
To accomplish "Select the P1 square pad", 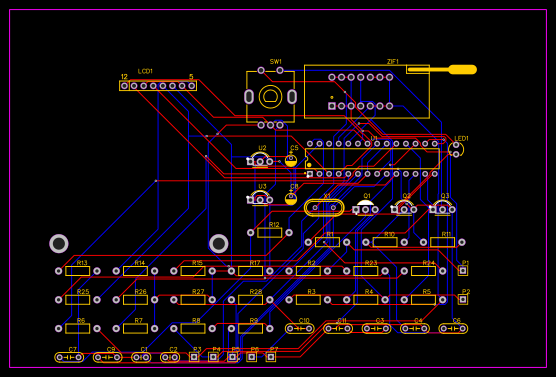I will (463, 271).
